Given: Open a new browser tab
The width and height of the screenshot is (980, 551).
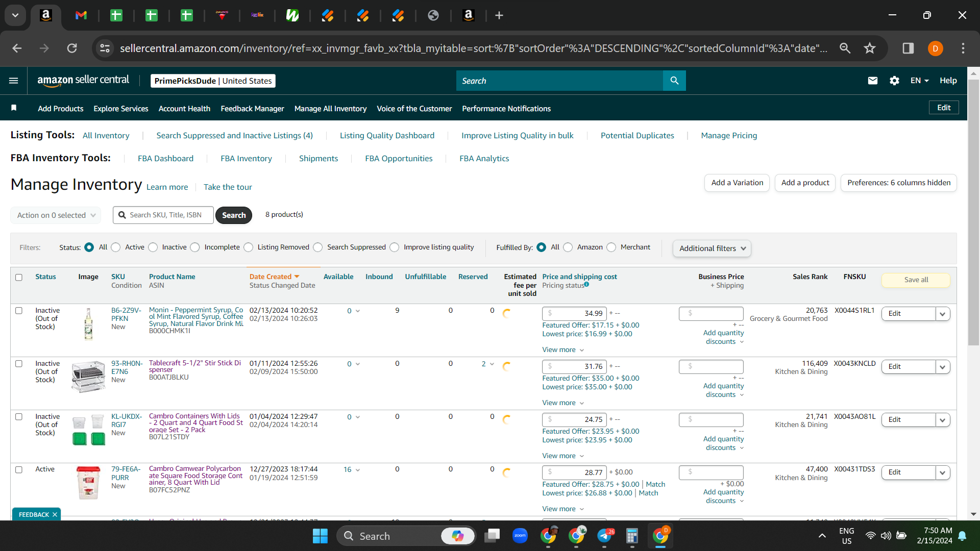Looking at the screenshot, I should (499, 15).
